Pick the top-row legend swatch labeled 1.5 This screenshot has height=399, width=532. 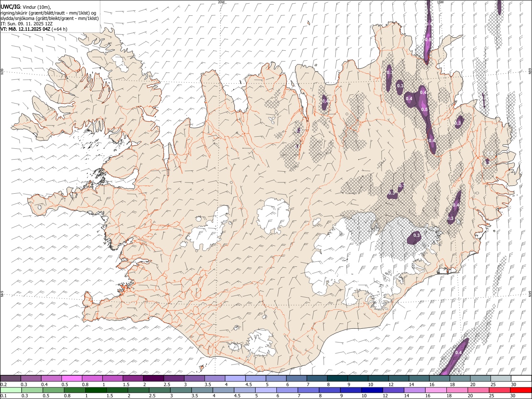coord(133,378)
